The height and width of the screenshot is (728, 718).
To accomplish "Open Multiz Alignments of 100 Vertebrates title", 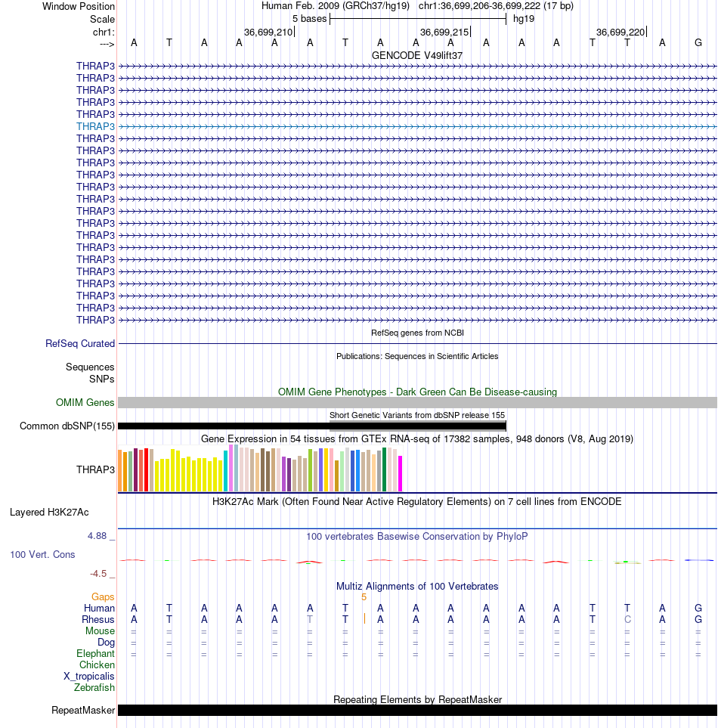I will pos(417,587).
